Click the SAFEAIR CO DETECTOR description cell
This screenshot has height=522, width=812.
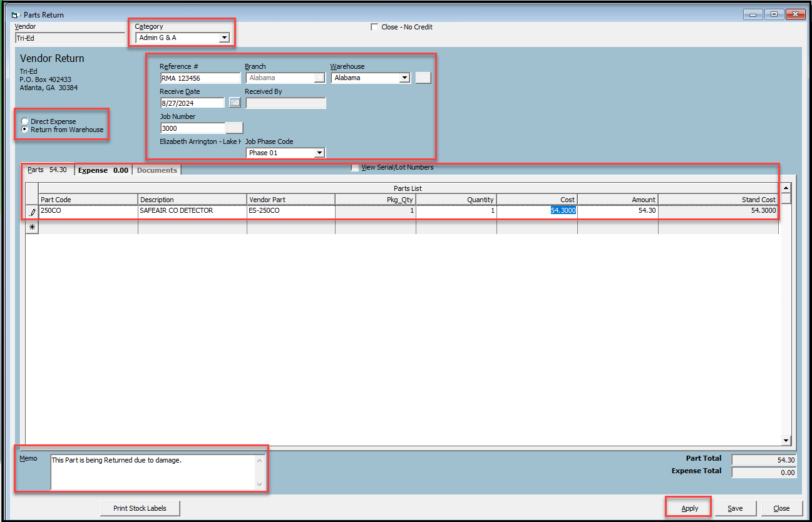[192, 211]
